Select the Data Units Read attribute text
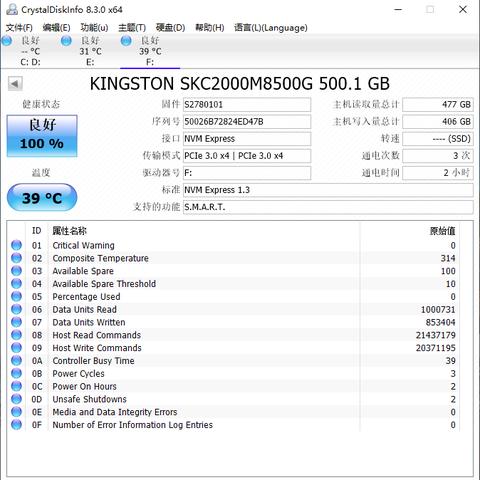 pos(84,309)
